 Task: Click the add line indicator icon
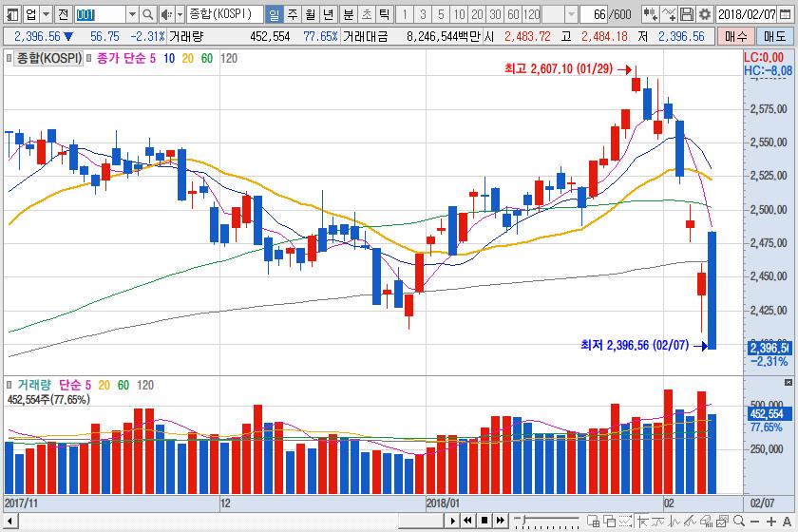point(669,14)
